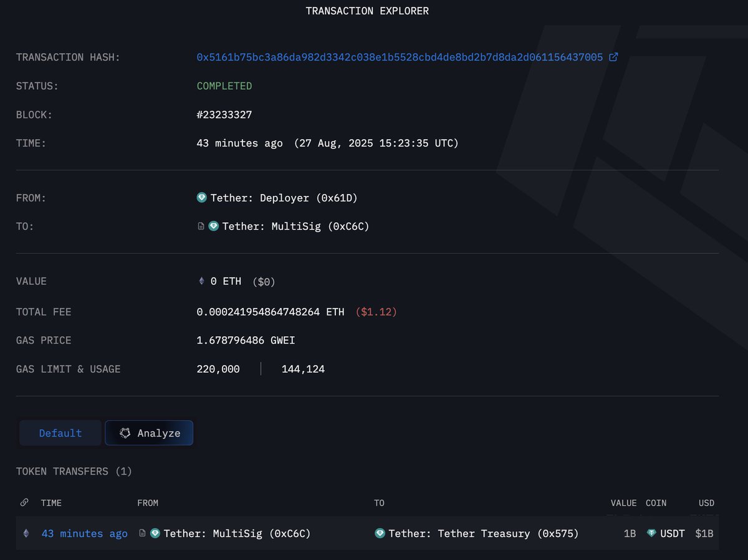Click Tether icon beside MultiSig in TO row

(x=213, y=226)
